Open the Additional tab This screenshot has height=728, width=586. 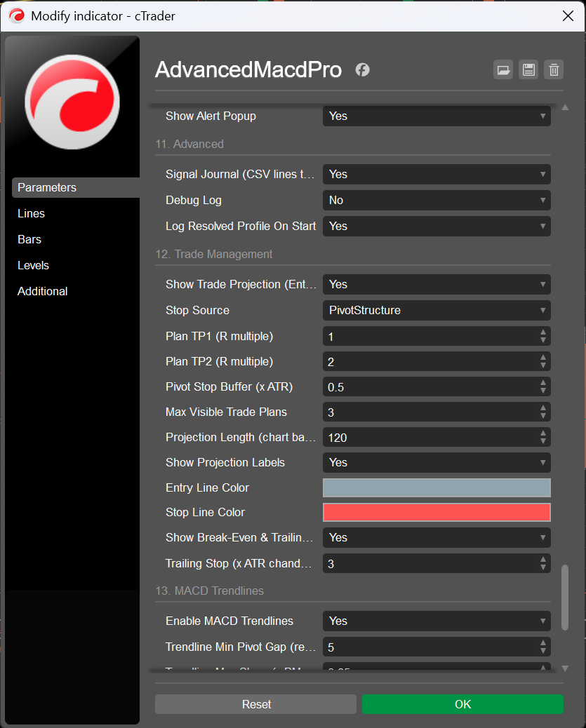pos(42,292)
